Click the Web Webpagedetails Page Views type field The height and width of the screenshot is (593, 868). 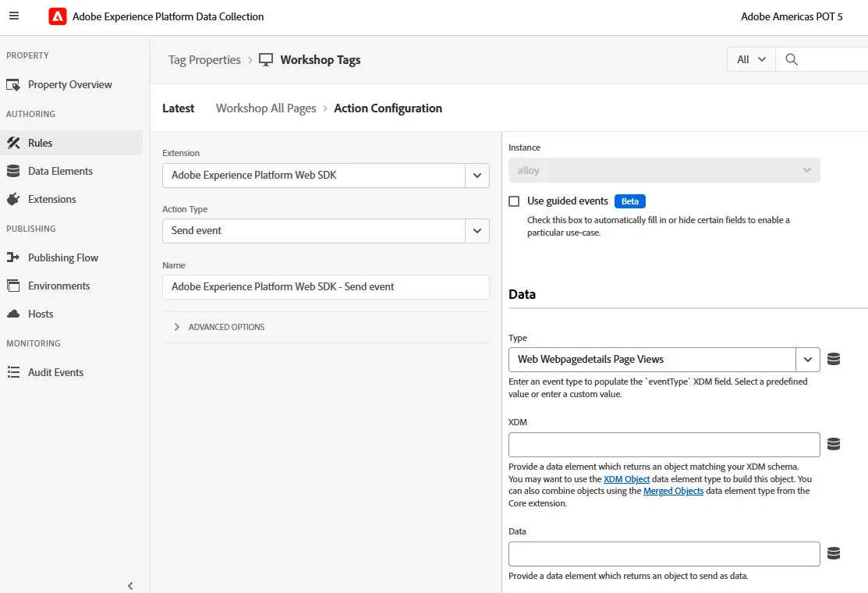click(x=652, y=360)
